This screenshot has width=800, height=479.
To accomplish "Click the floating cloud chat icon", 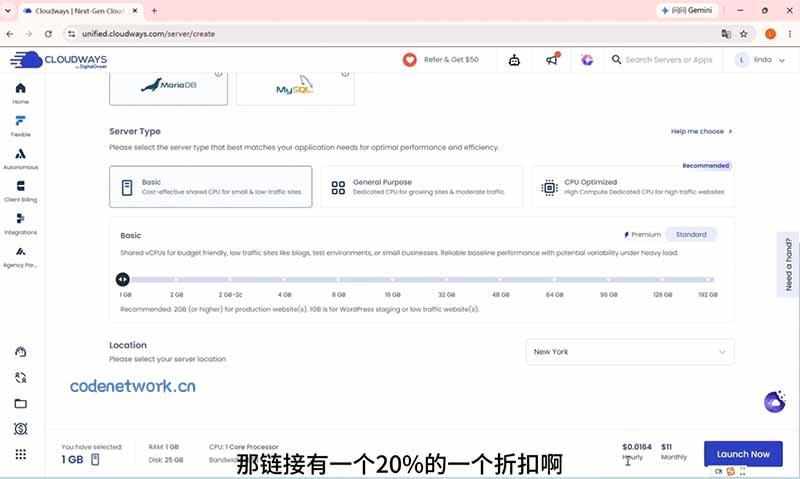I will point(774,402).
